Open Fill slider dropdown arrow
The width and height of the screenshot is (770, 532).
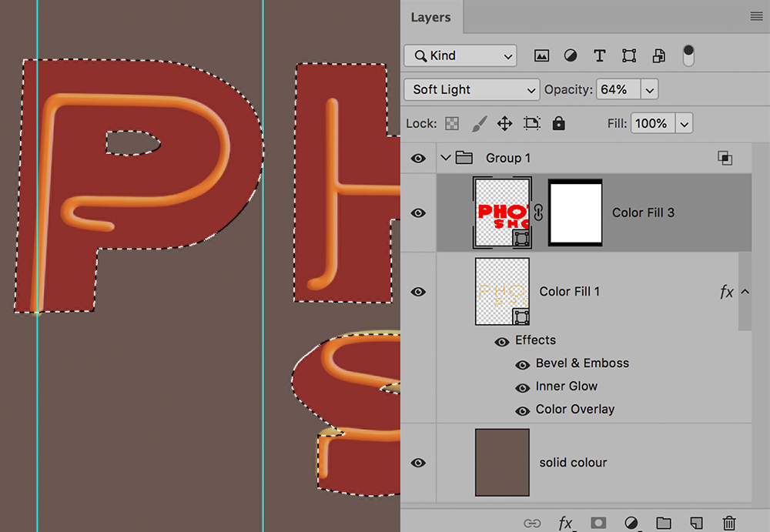click(x=684, y=124)
